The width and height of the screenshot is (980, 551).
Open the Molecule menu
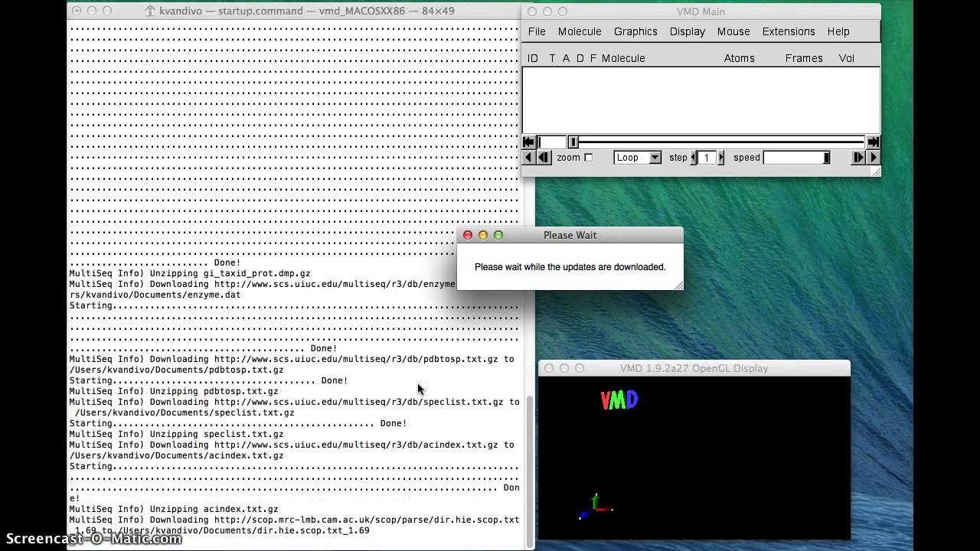[580, 31]
